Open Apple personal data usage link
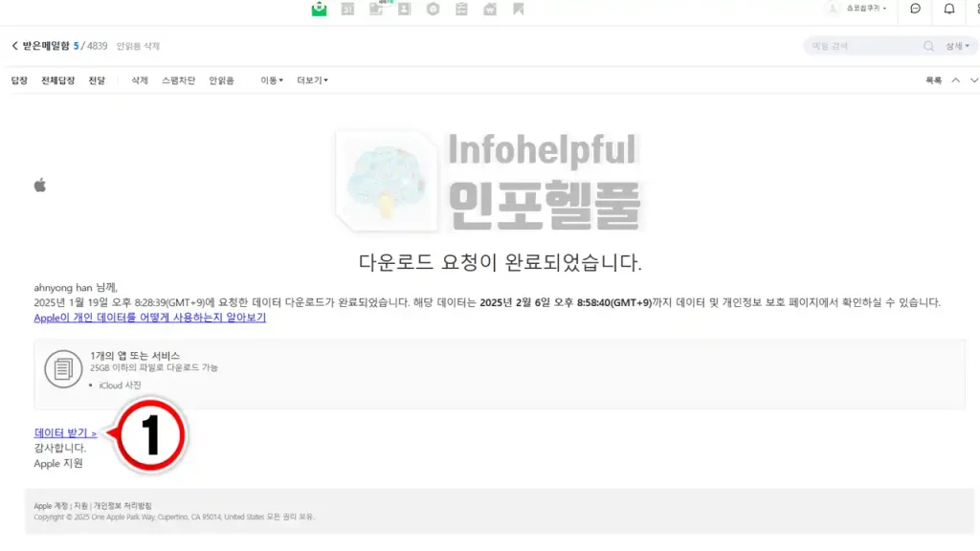This screenshot has height=551, width=980. click(150, 318)
